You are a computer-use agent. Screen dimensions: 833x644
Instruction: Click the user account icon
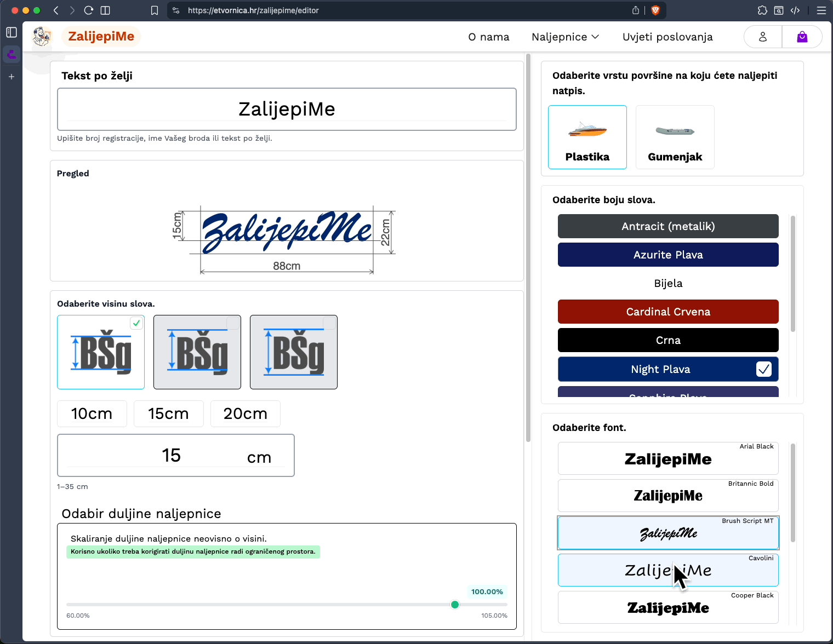762,37
